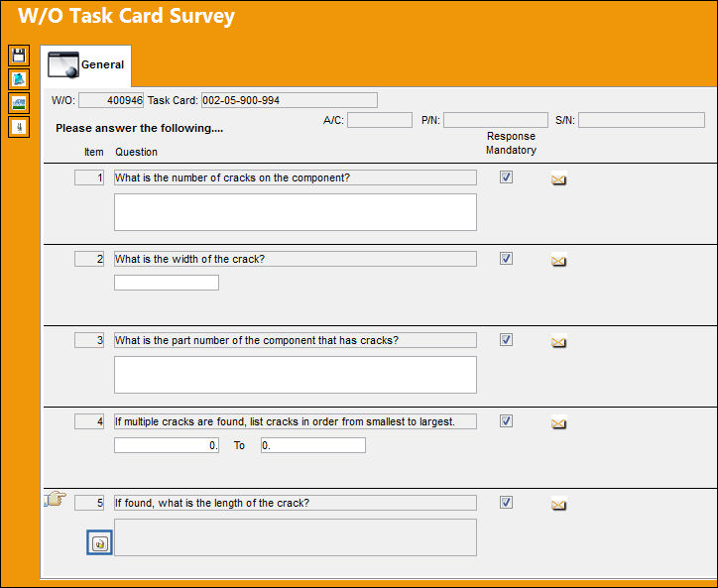Screen dimensions: 718x588
Task: Click question 'If found, what is the length'
Action: coord(296,503)
